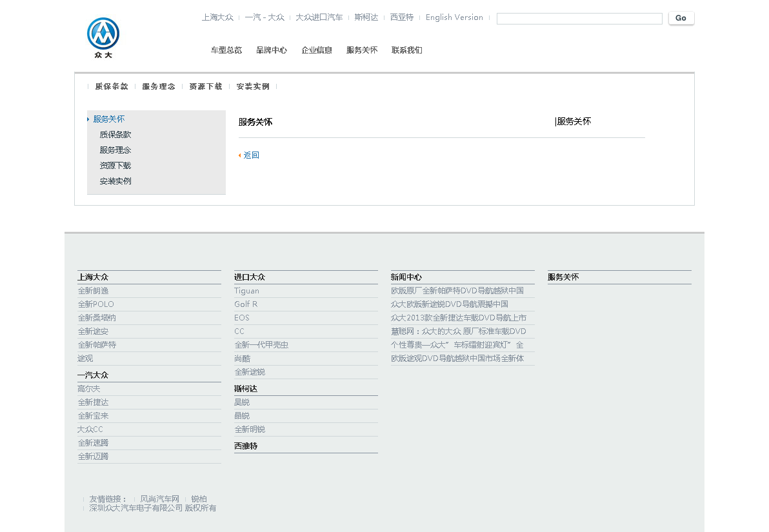
Task: Open the 品牌中心 main menu
Action: 272,50
